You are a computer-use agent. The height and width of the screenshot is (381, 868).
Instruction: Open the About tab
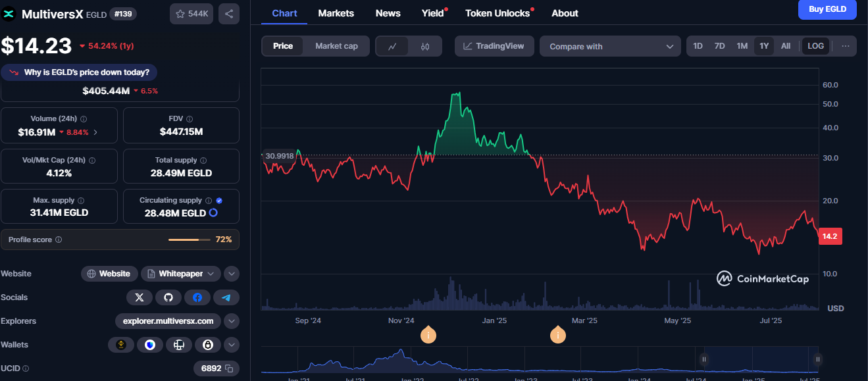point(565,13)
